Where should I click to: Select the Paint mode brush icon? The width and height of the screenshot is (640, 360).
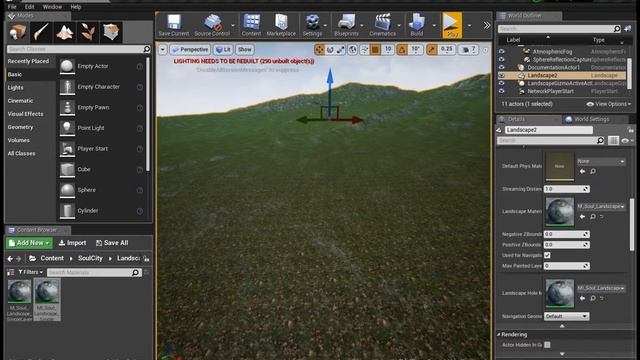click(41, 32)
